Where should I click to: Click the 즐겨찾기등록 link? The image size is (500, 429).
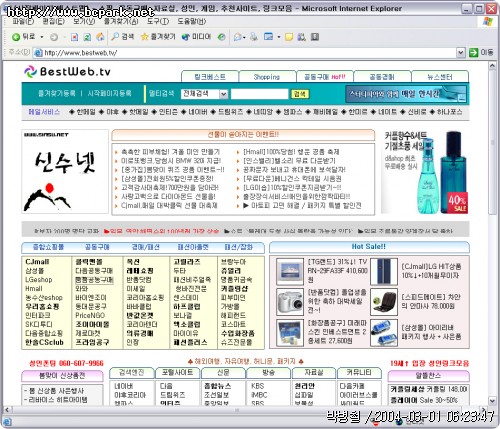[57, 93]
